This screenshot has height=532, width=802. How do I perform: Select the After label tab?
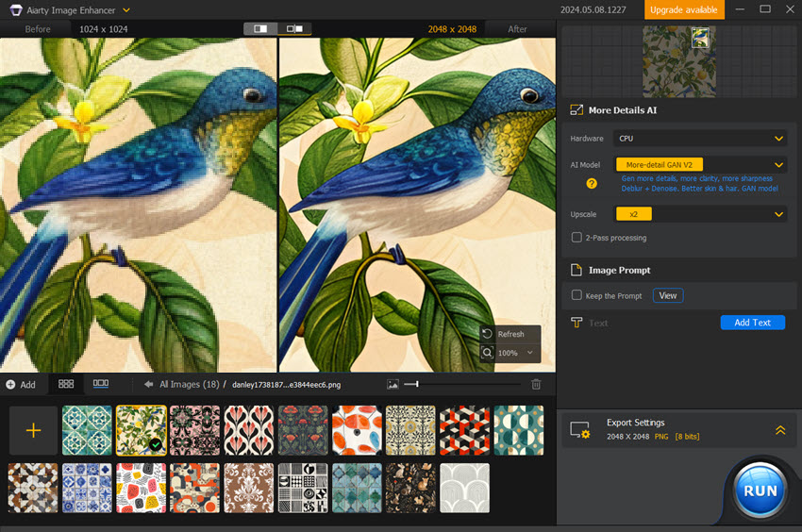[x=517, y=29]
